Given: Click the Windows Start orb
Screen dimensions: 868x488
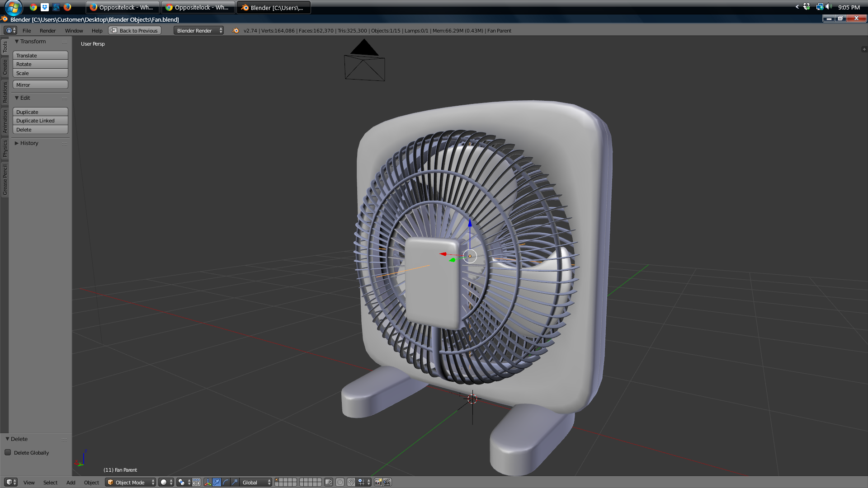Looking at the screenshot, I should point(14,7).
